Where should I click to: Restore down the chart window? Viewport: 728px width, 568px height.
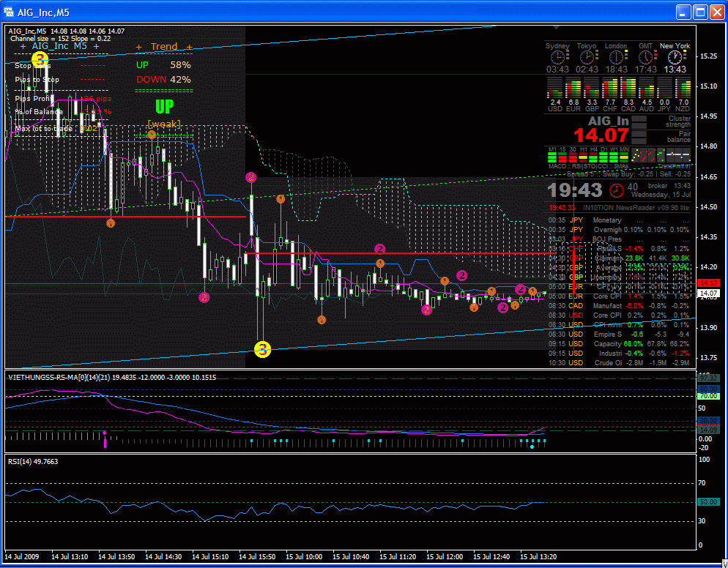click(699, 12)
